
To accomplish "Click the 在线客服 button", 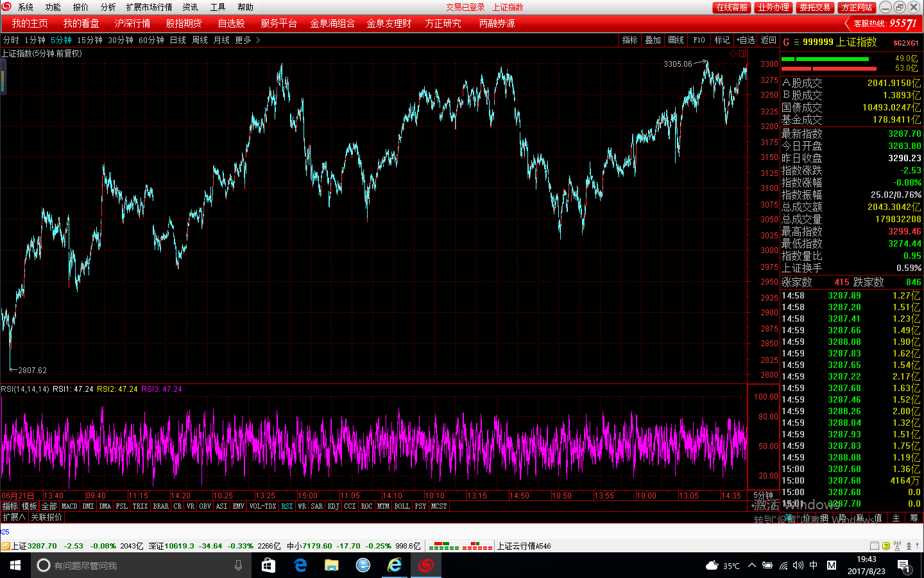I will coord(732,7).
